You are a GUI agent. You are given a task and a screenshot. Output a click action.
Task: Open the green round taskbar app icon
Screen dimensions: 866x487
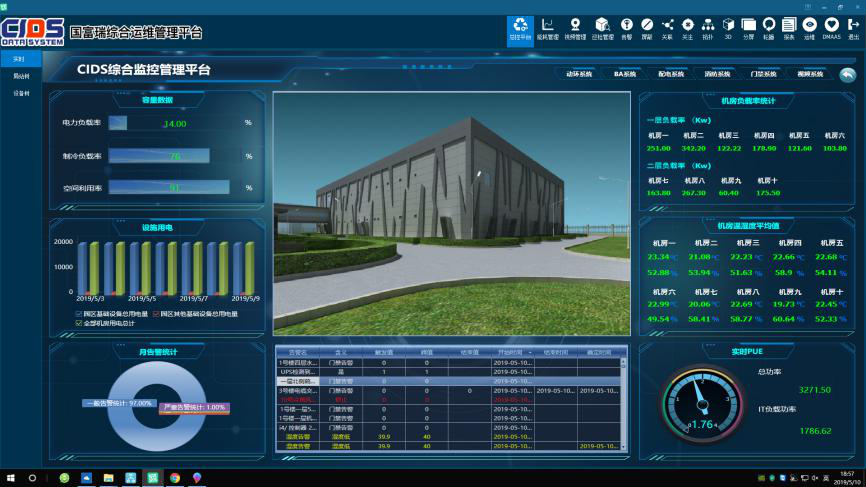(65, 478)
